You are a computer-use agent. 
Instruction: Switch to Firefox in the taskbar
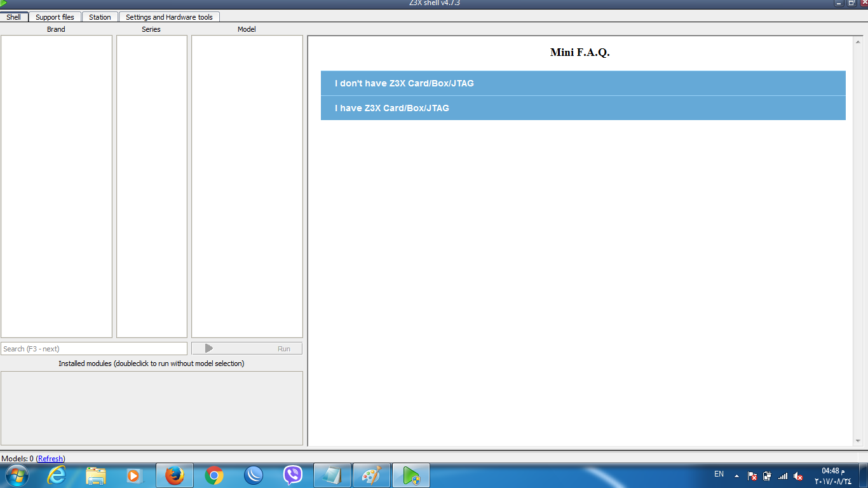pos(174,475)
